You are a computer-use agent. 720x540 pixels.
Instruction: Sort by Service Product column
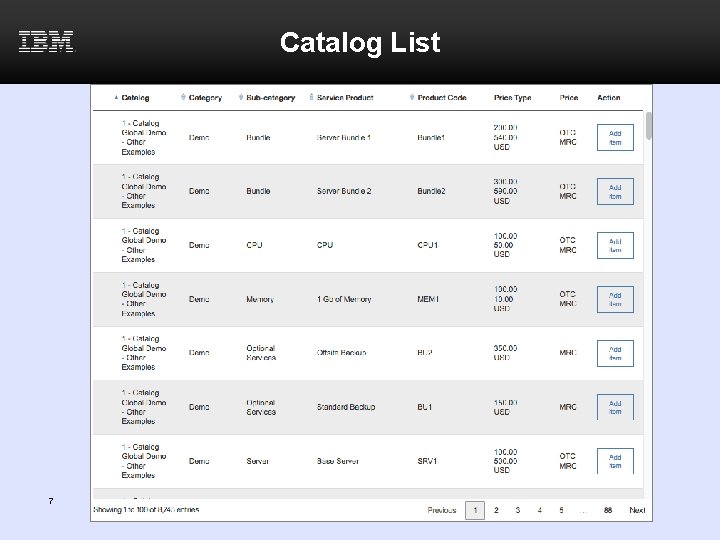[344, 98]
